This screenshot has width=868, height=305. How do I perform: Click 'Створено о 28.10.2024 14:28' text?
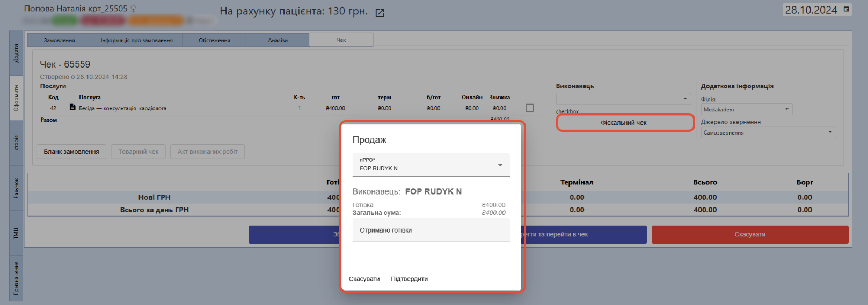[x=84, y=77]
